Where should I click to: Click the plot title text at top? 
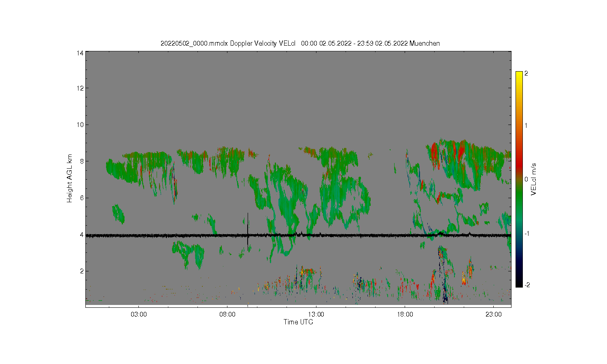tap(300, 43)
